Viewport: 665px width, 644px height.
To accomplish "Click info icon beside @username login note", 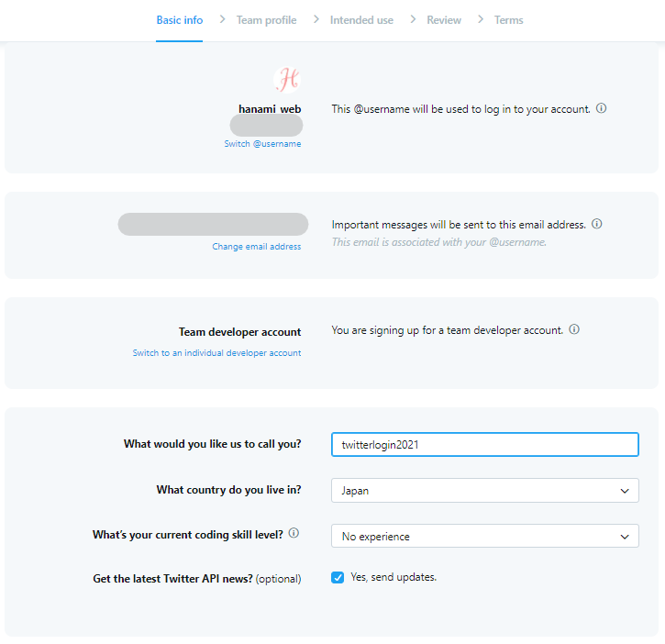I will [x=602, y=108].
